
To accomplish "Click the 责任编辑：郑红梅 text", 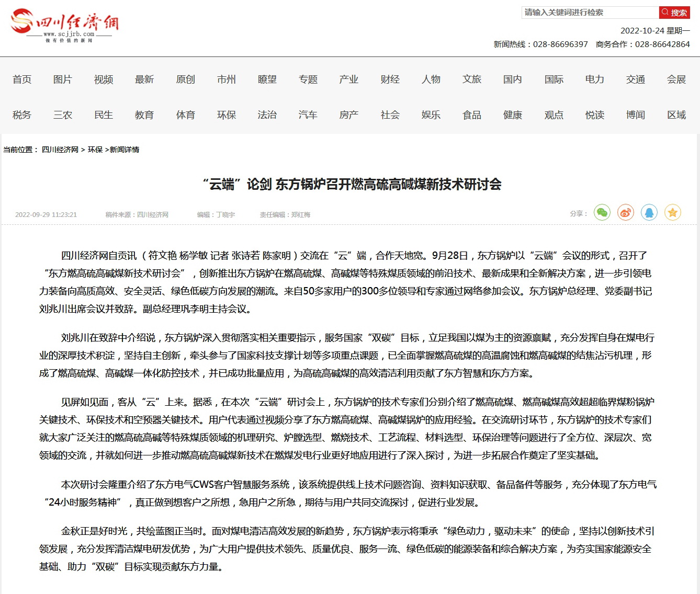I will (x=285, y=215).
